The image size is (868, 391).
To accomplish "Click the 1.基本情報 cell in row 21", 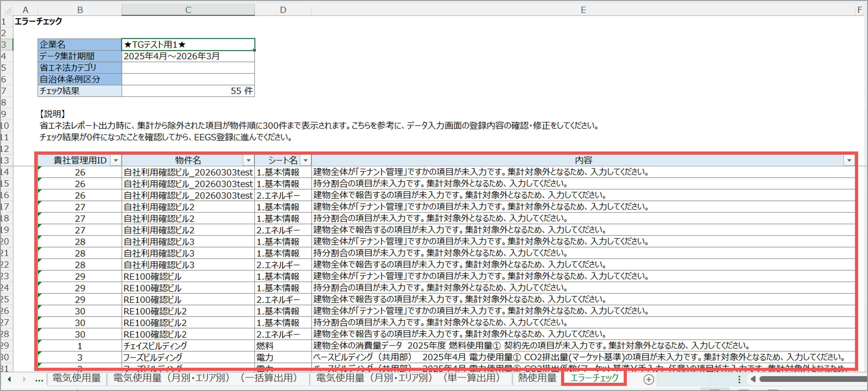I will point(283,253).
